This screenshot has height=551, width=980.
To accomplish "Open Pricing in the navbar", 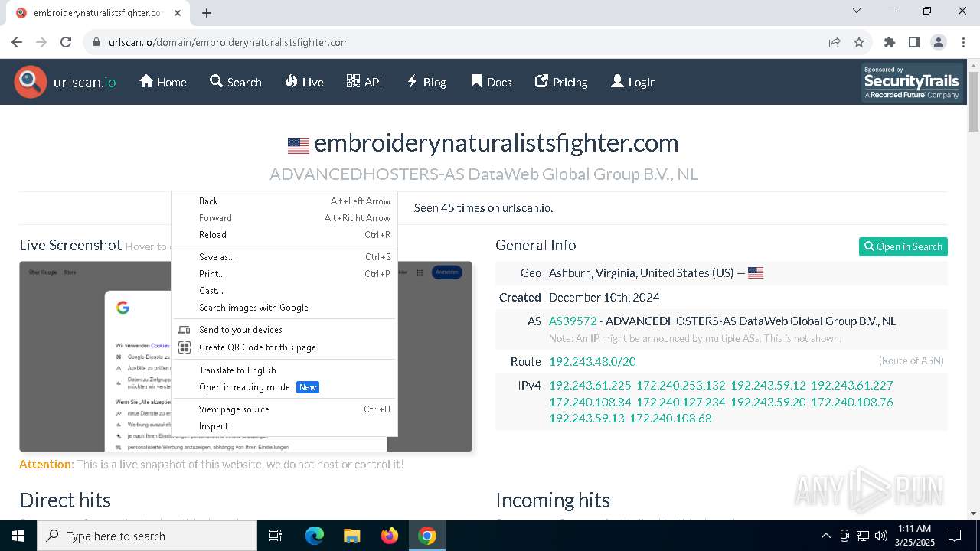I will [561, 82].
